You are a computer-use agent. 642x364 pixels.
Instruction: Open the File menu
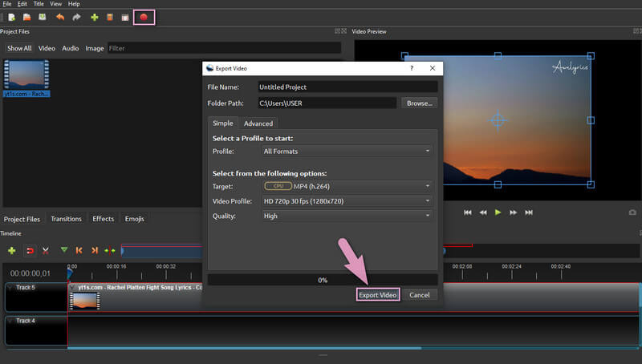[x=7, y=4]
